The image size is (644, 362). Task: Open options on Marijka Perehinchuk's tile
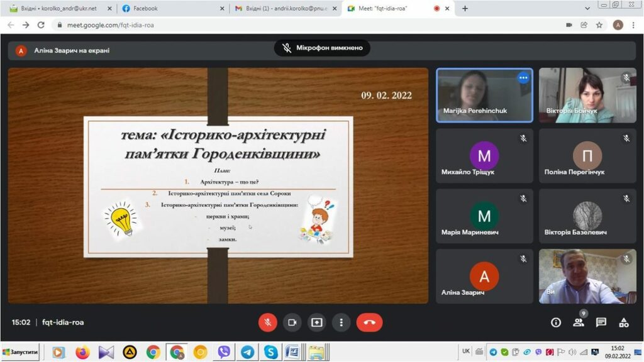click(523, 78)
